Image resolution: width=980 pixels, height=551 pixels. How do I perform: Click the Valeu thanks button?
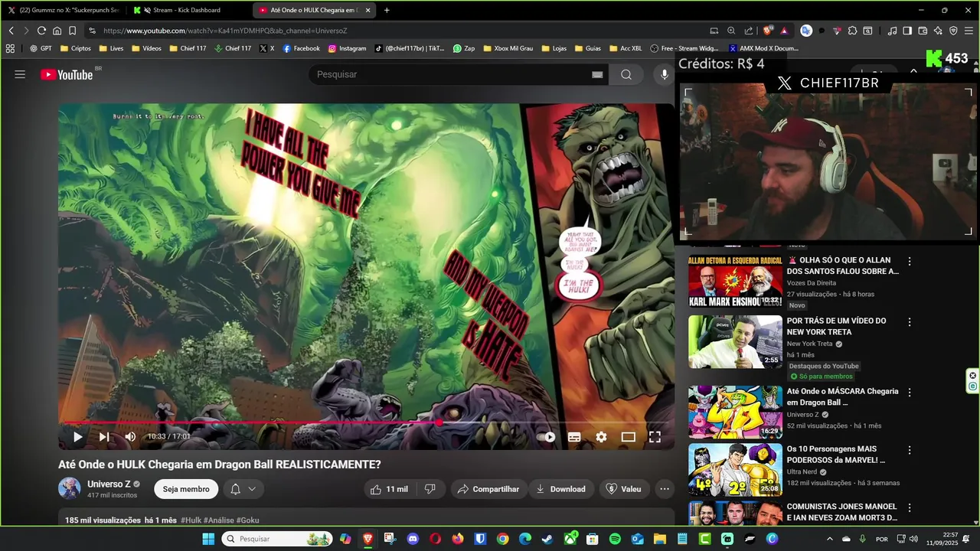tap(624, 489)
